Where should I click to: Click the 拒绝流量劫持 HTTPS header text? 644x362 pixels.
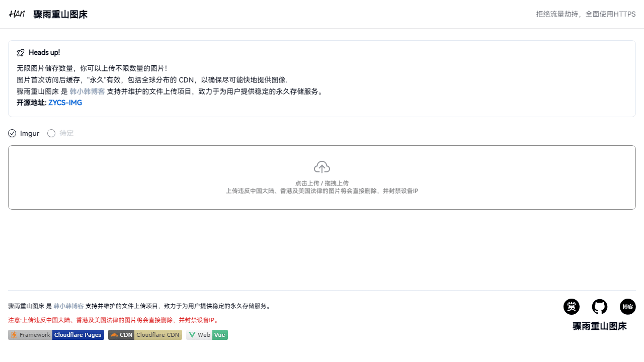click(x=586, y=14)
